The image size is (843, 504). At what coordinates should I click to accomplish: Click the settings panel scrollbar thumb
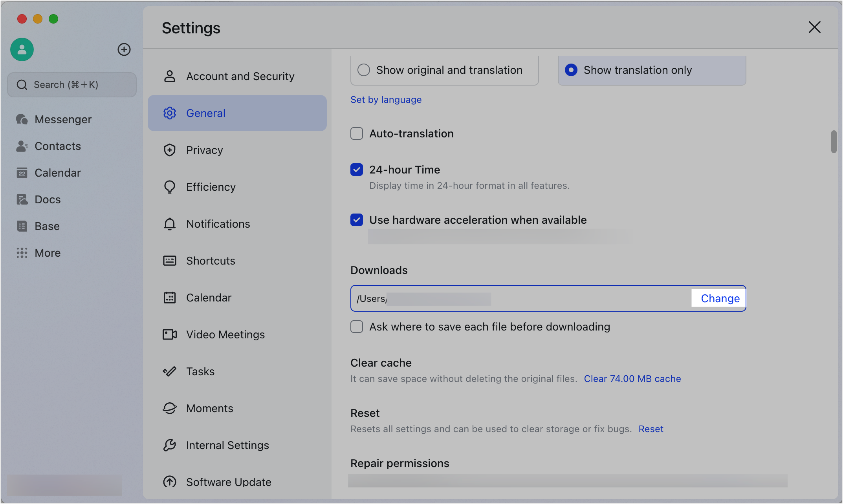pyautogui.click(x=834, y=142)
